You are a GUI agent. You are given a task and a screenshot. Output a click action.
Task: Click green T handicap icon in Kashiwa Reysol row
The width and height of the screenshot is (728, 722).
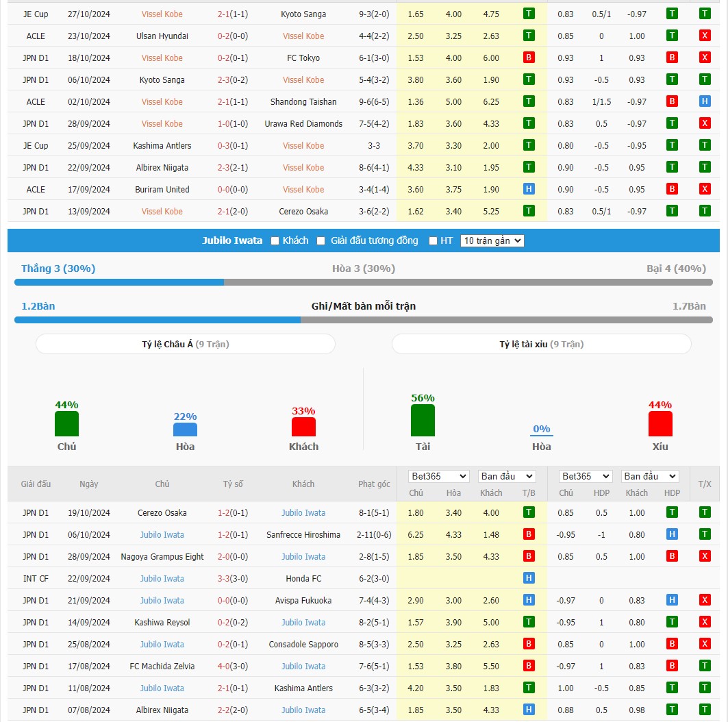click(672, 622)
